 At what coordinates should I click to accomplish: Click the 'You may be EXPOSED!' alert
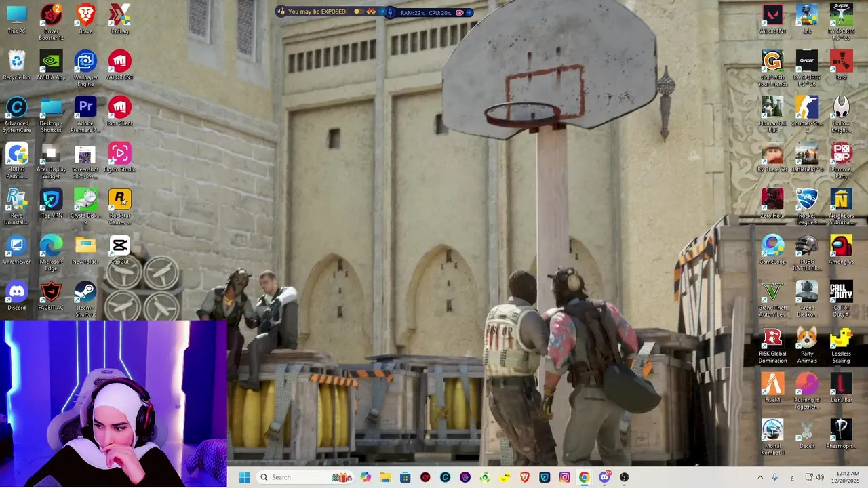317,12
